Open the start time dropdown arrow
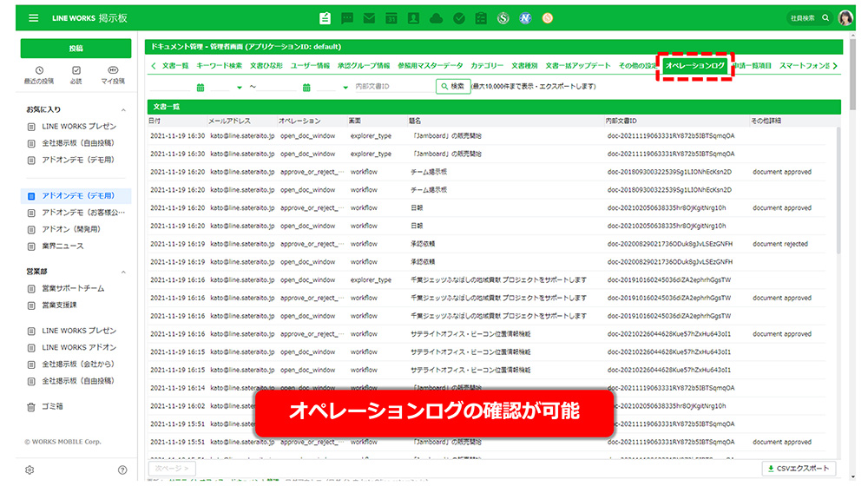868x486 pixels. coord(240,87)
